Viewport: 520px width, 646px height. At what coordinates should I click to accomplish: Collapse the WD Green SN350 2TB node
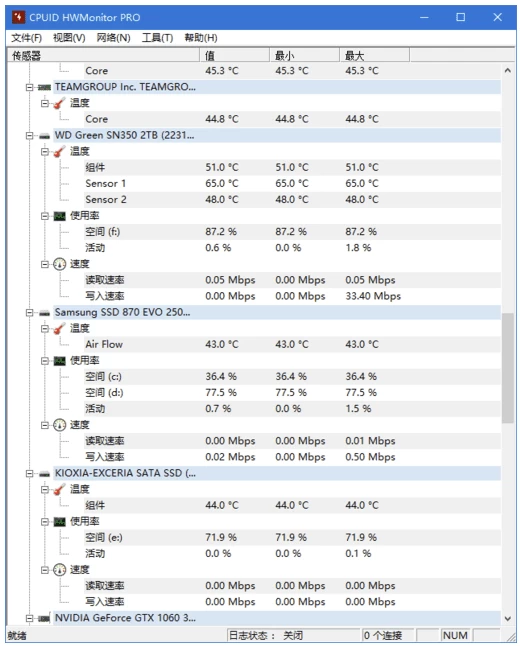[29, 136]
